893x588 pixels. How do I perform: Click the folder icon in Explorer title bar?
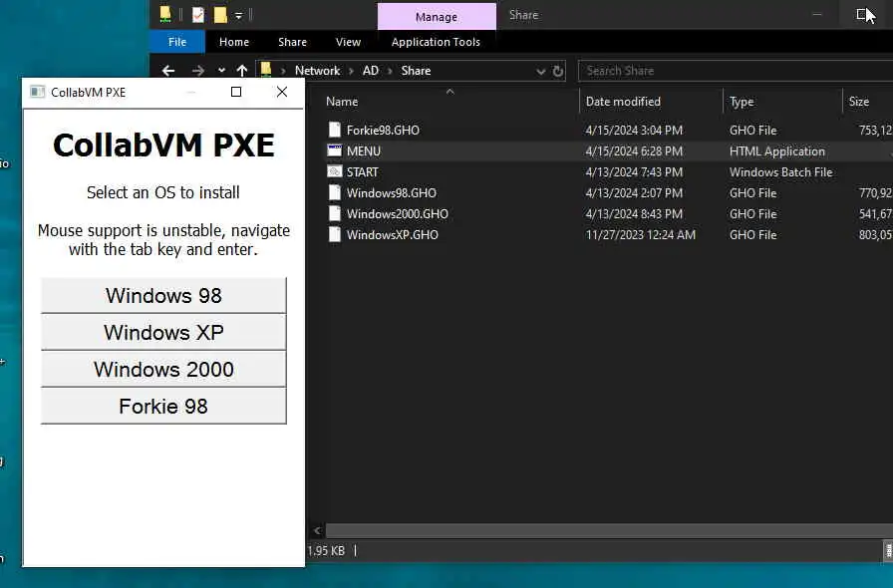165,15
